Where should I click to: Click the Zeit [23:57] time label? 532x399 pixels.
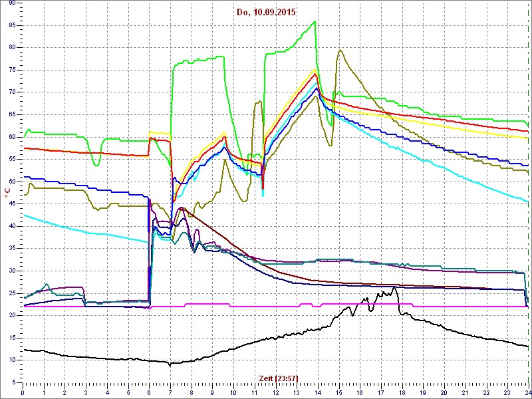point(278,378)
